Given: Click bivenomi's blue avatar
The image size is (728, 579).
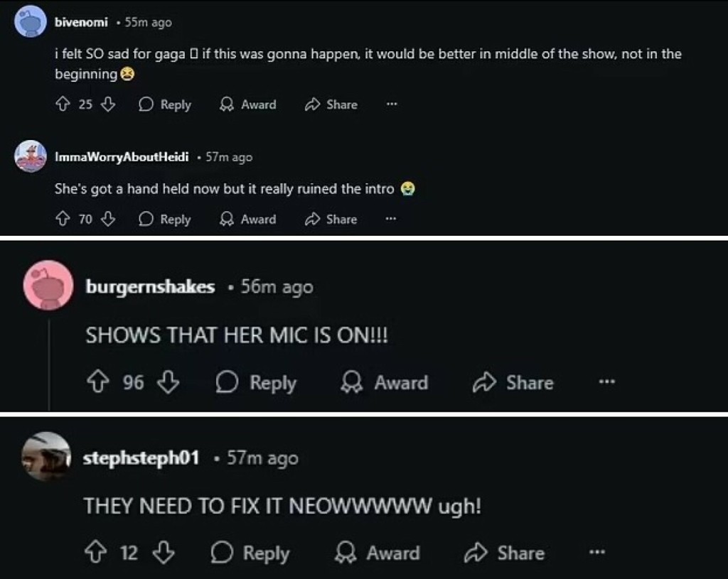Looking at the screenshot, I should (31, 23).
